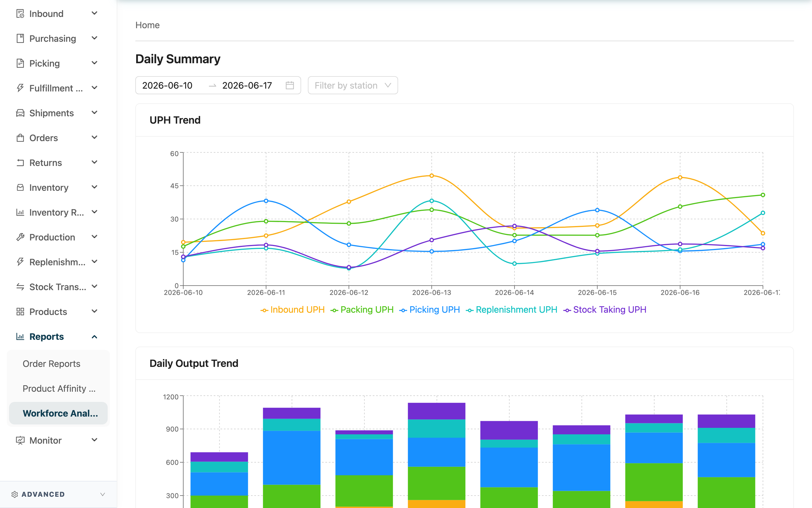Click the Orders bag icon
The height and width of the screenshot is (508, 812).
20,138
